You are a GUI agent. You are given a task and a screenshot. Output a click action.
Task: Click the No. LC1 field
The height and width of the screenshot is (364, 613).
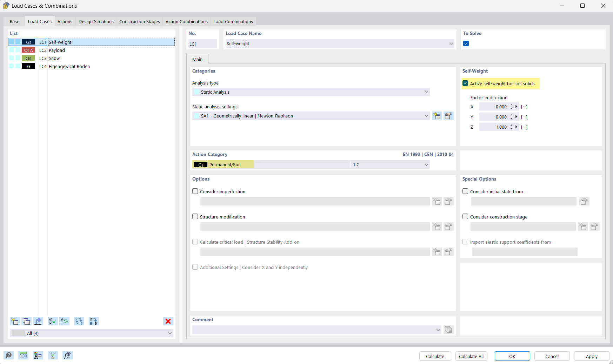202,44
